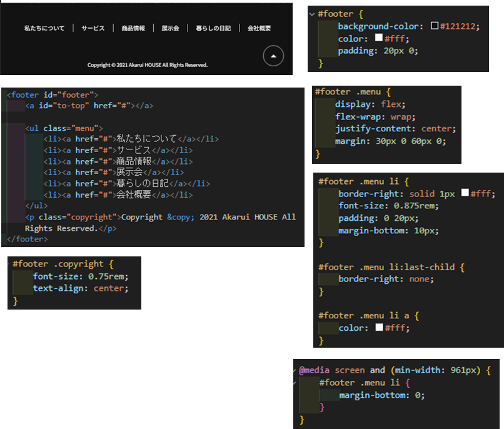This screenshot has width=504, height=429.
Task: Click the 展示会 li code line
Action: [114, 172]
